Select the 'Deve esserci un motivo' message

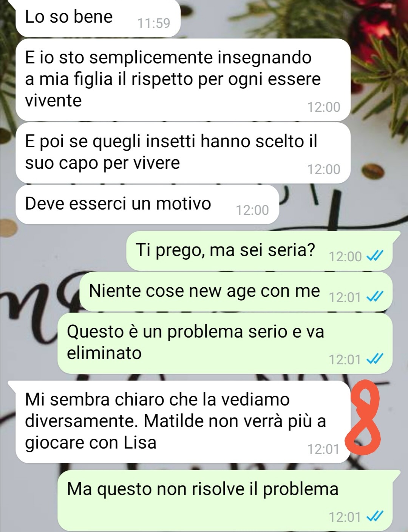tap(147, 204)
